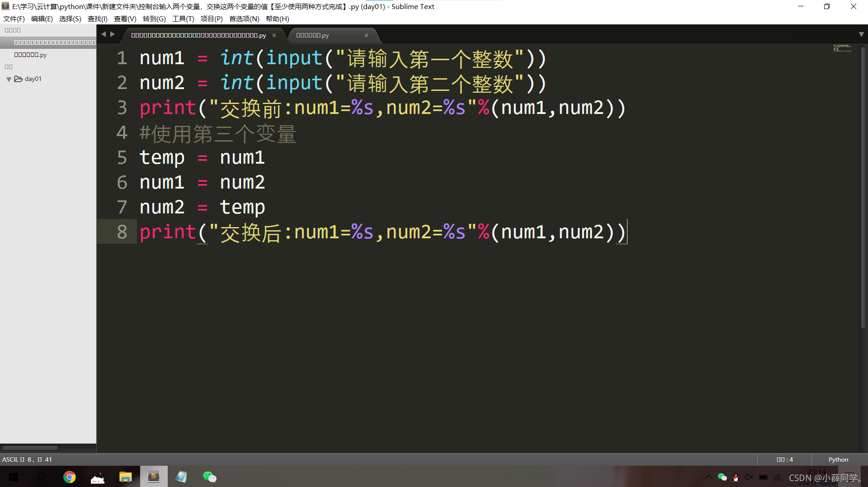Open the 查看(V) menu
This screenshot has height=487, width=868.
[x=125, y=19]
